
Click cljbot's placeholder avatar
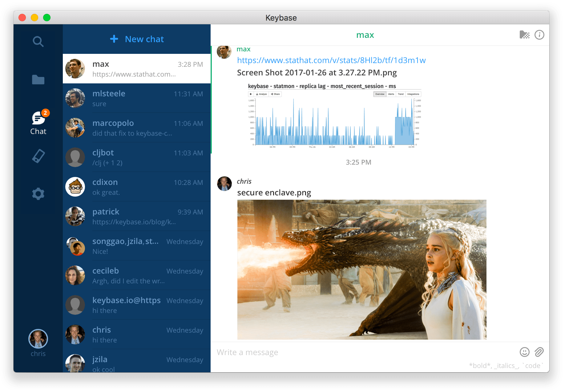(x=75, y=157)
